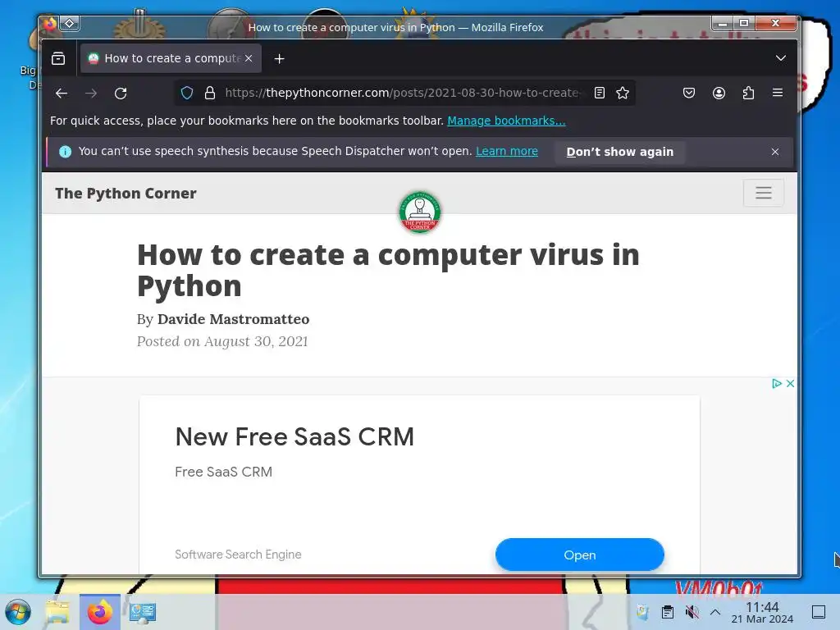The height and width of the screenshot is (630, 840).
Task: Open Learn more about speech synthesis
Action: (507, 151)
